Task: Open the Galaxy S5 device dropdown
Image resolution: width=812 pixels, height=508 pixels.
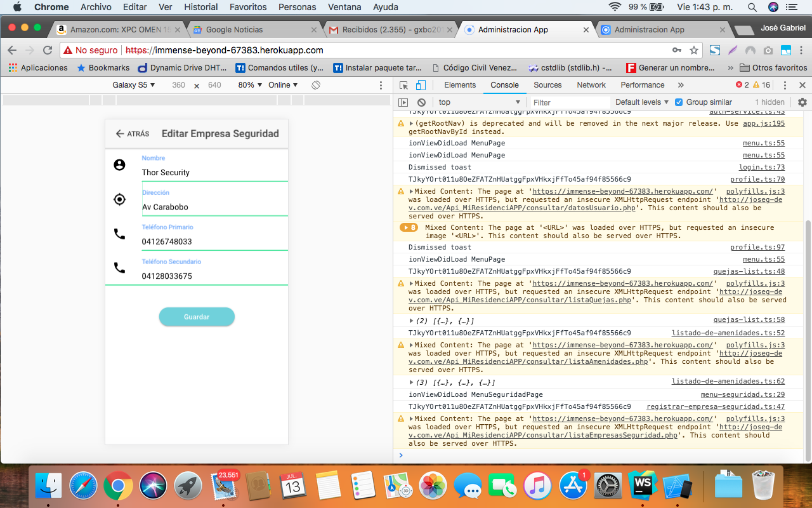Action: pyautogui.click(x=133, y=85)
